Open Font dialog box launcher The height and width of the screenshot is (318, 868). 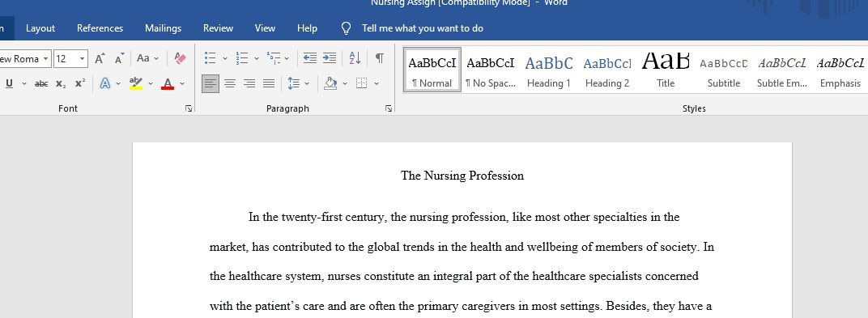[189, 109]
